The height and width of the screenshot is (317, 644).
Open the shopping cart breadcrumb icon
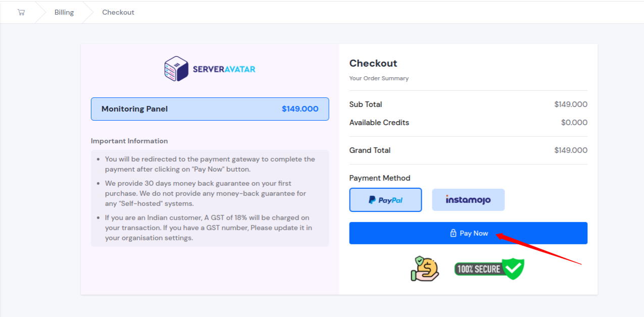pos(21,12)
